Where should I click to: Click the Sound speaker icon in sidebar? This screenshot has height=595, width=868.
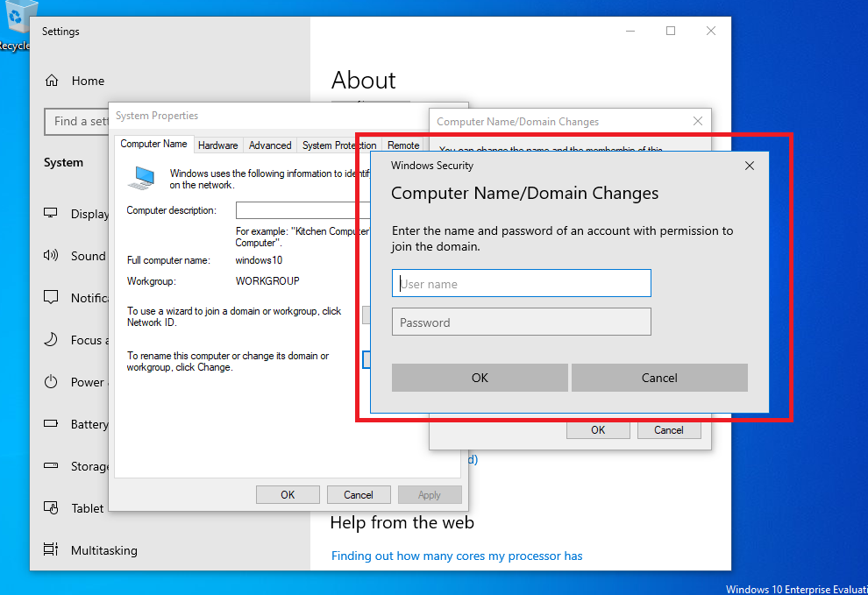[x=51, y=256]
